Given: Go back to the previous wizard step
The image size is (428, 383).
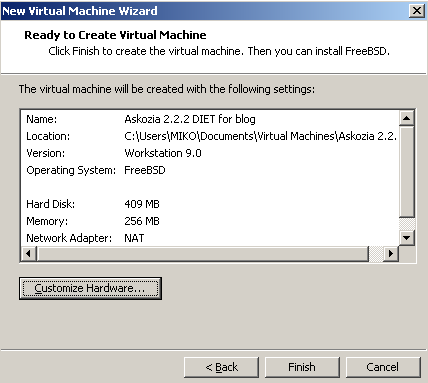Looking at the screenshot, I should pyautogui.click(x=221, y=367).
